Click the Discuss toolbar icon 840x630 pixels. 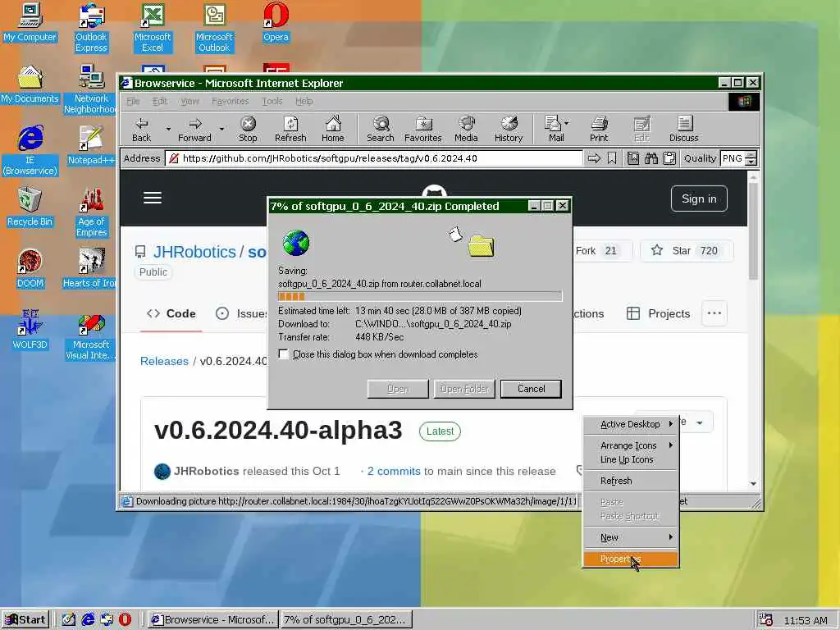(684, 129)
